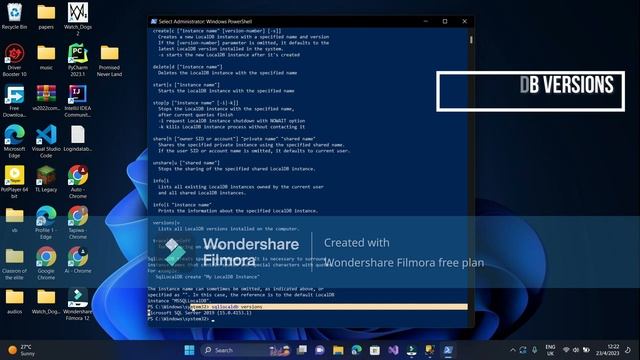Launch IntelliJ IDEA Community shortcut
Viewport: 640px width, 360px height.
point(78,100)
